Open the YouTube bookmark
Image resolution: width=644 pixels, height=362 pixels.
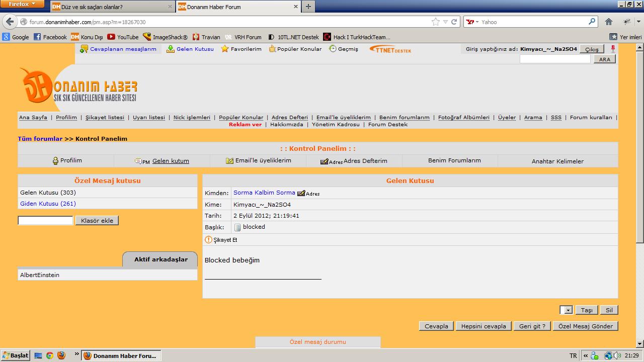point(123,37)
